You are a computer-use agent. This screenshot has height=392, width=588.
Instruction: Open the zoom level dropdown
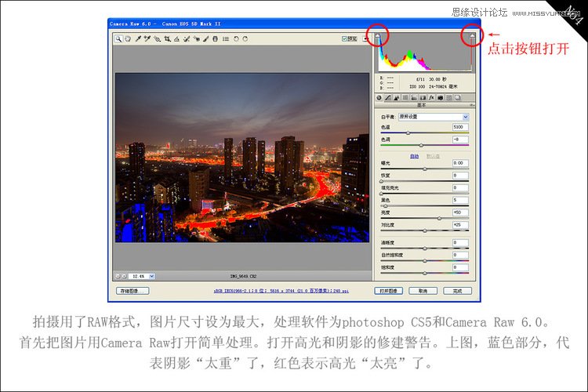[x=152, y=276]
